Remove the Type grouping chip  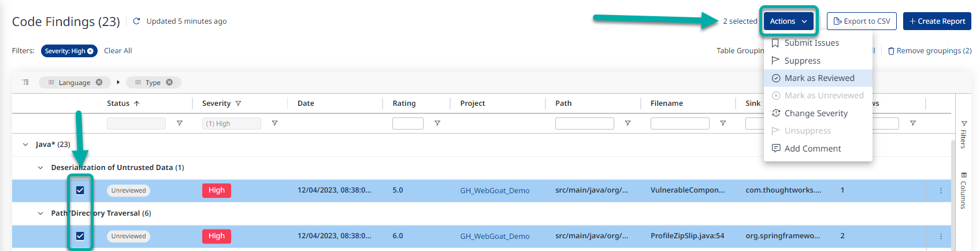point(169,82)
